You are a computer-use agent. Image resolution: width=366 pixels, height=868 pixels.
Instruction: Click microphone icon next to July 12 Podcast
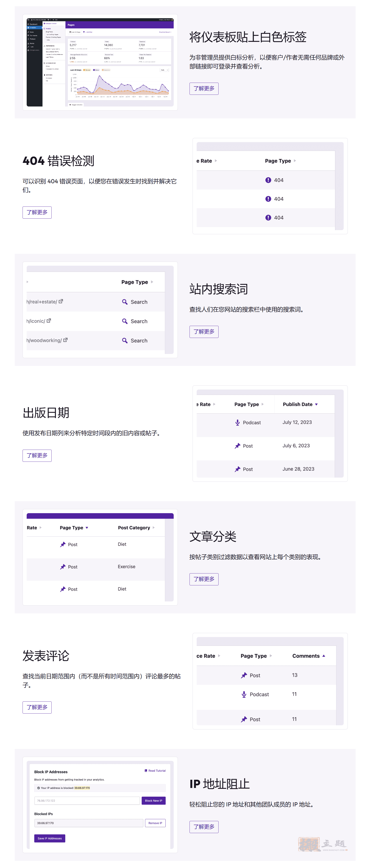[237, 423]
